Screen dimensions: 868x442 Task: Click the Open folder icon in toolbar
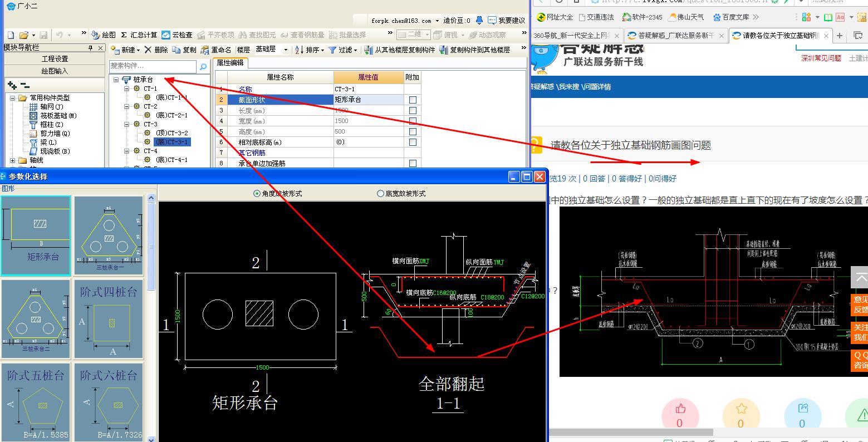pyautogui.click(x=24, y=35)
